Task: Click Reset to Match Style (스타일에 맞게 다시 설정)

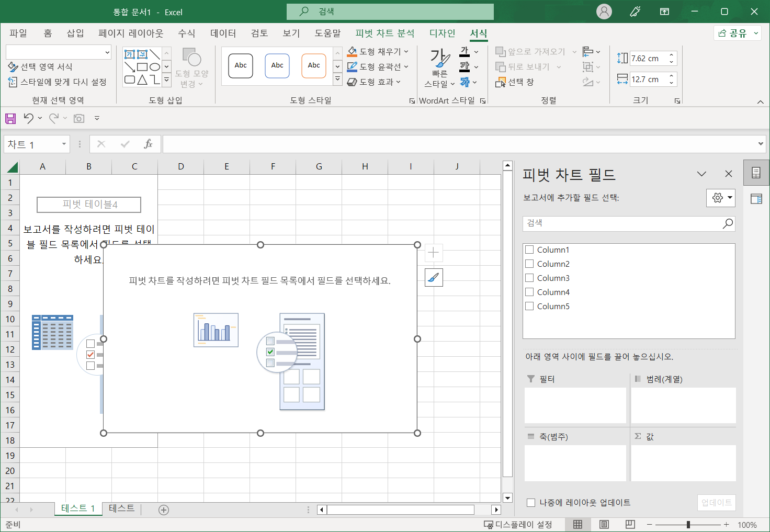Action: point(57,82)
